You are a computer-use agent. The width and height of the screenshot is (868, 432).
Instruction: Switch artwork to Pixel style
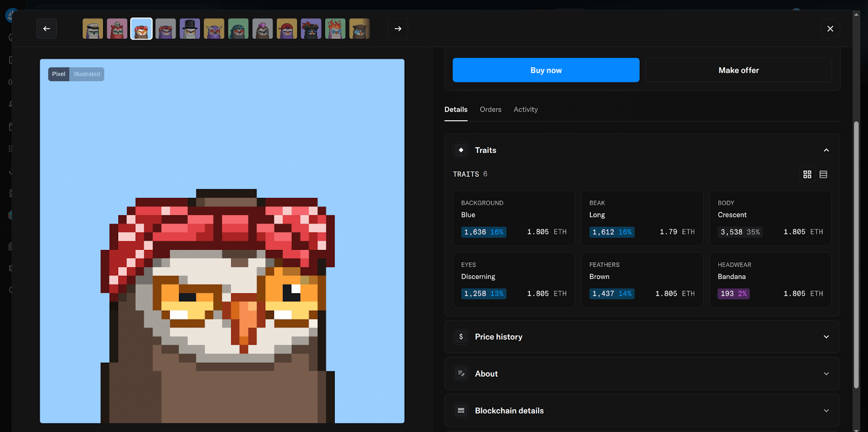click(59, 74)
